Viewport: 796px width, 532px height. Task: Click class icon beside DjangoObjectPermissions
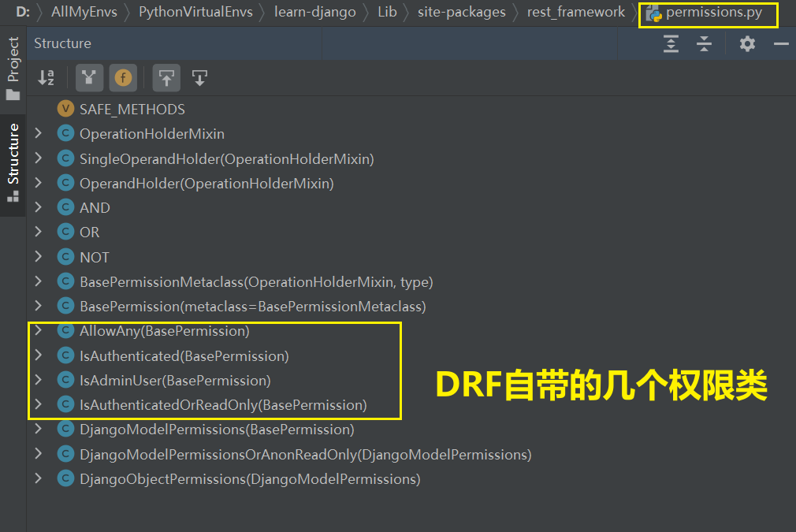click(65, 478)
